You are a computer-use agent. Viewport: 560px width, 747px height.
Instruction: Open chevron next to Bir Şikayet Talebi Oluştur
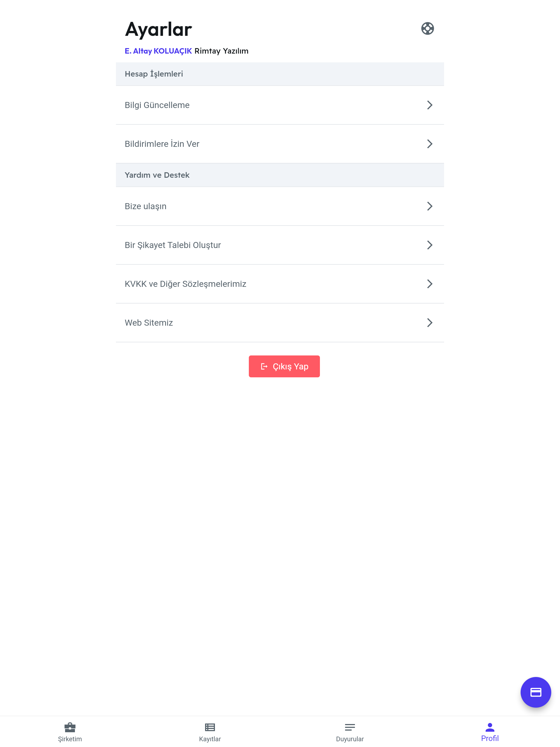429,245
